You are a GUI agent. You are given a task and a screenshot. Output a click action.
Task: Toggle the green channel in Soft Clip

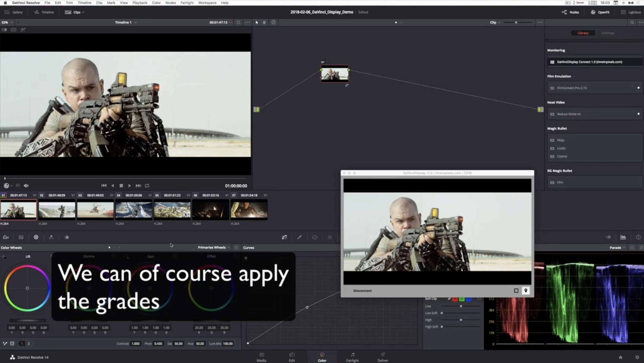coord(462,298)
